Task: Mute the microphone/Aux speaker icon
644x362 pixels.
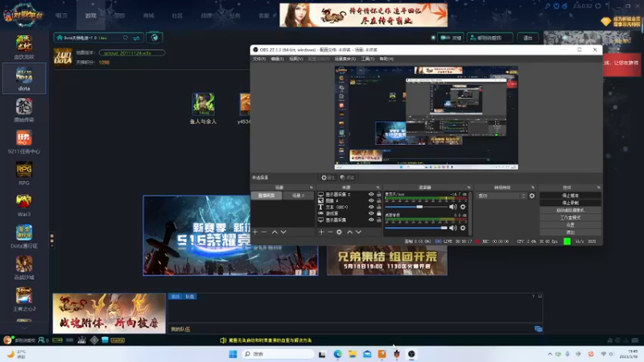Action: [x=452, y=207]
